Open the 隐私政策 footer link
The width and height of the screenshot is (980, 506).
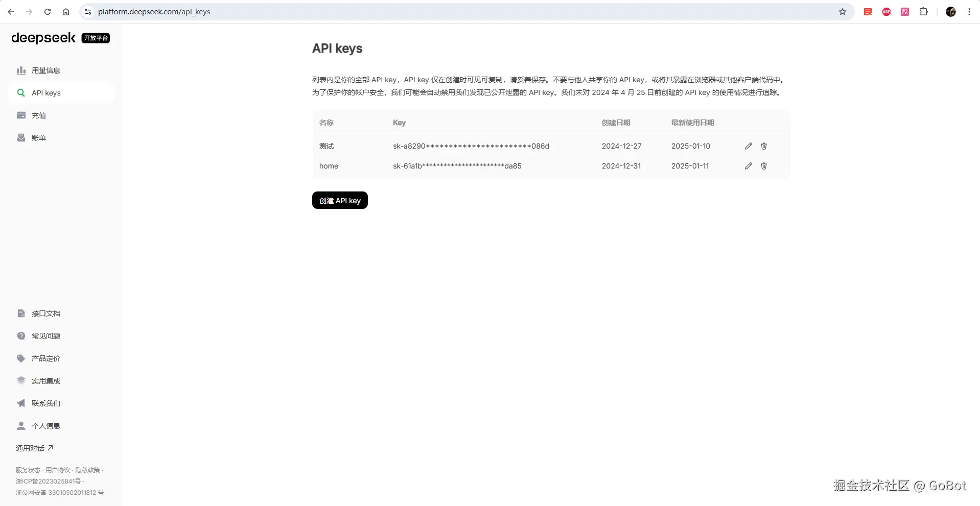pyautogui.click(x=87, y=470)
